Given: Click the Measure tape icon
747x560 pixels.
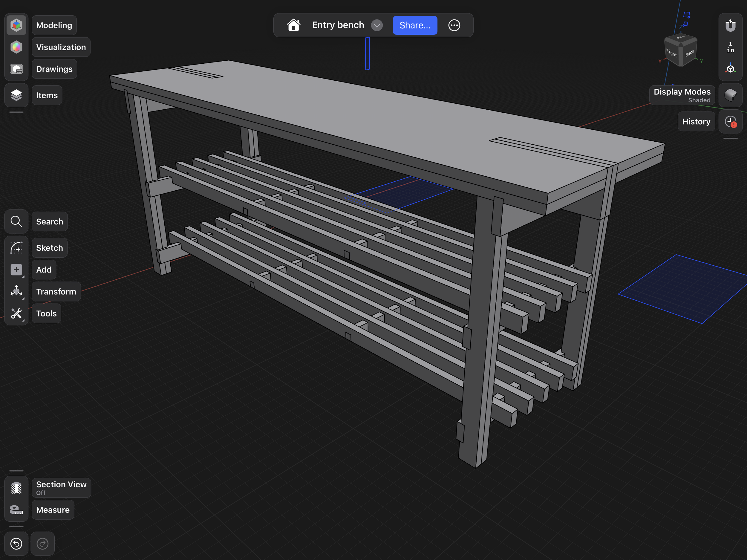Looking at the screenshot, I should pos(16,510).
